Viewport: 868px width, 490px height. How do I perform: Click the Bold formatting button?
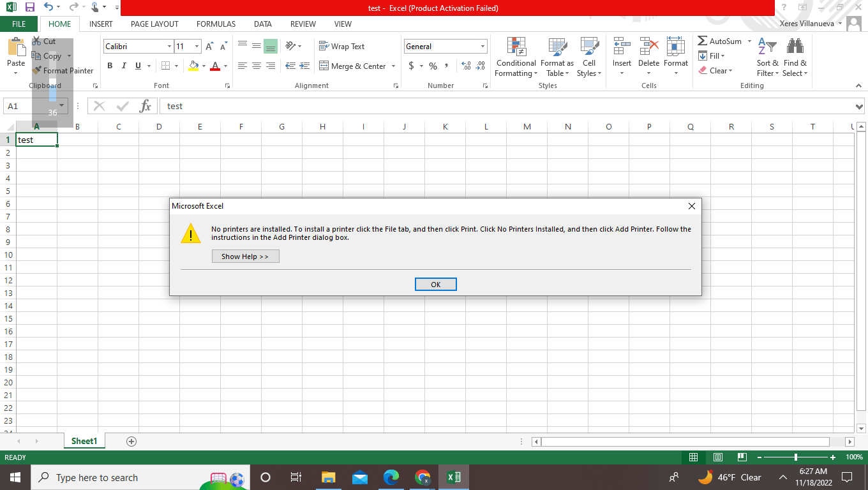(x=110, y=66)
